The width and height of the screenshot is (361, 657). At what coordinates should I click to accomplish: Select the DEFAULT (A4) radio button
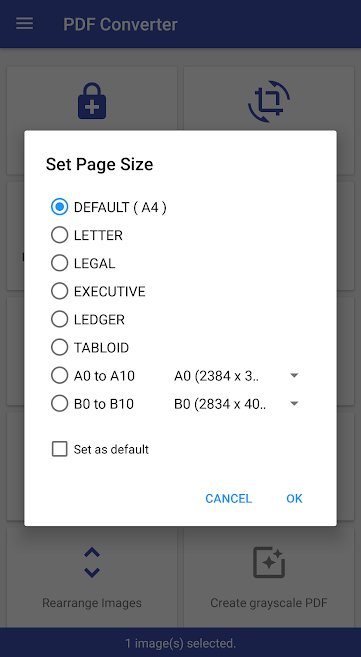(59, 207)
